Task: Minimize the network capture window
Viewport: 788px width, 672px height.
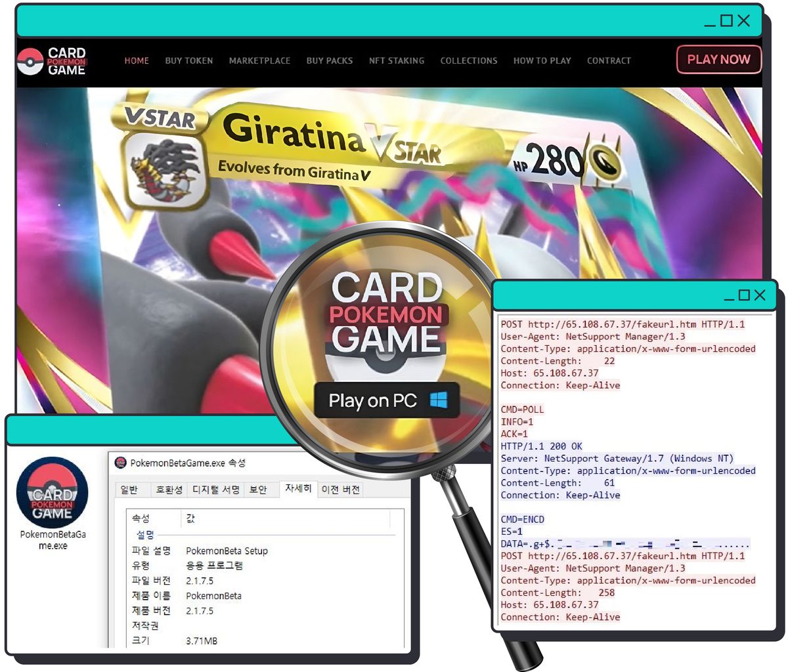Action: click(729, 299)
